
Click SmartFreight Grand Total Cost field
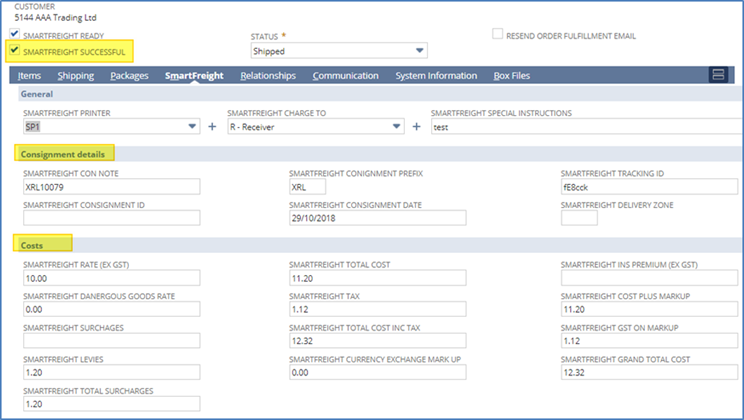tap(649, 373)
